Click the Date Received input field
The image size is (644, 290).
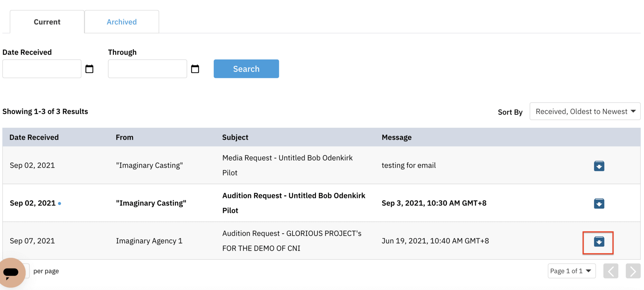(42, 69)
